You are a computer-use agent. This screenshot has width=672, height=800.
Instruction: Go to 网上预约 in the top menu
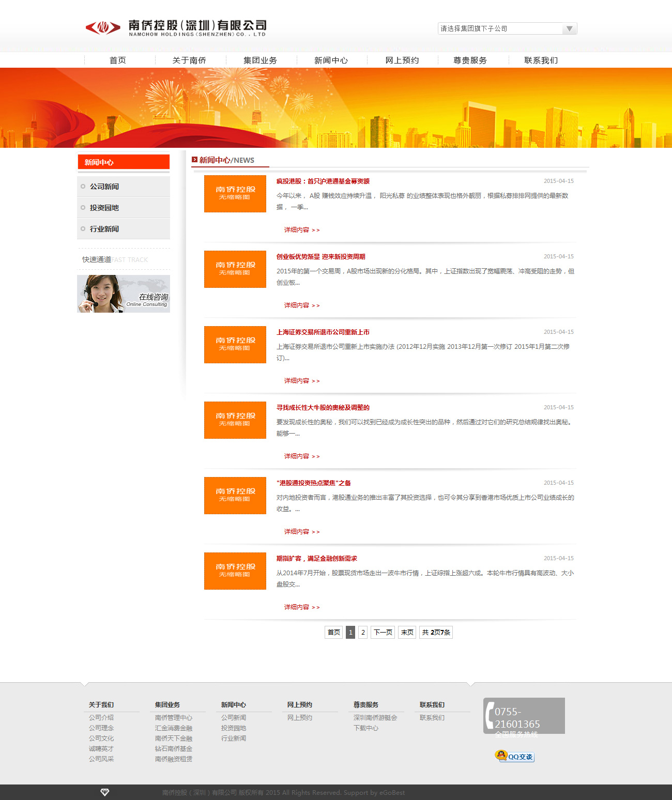(402, 60)
